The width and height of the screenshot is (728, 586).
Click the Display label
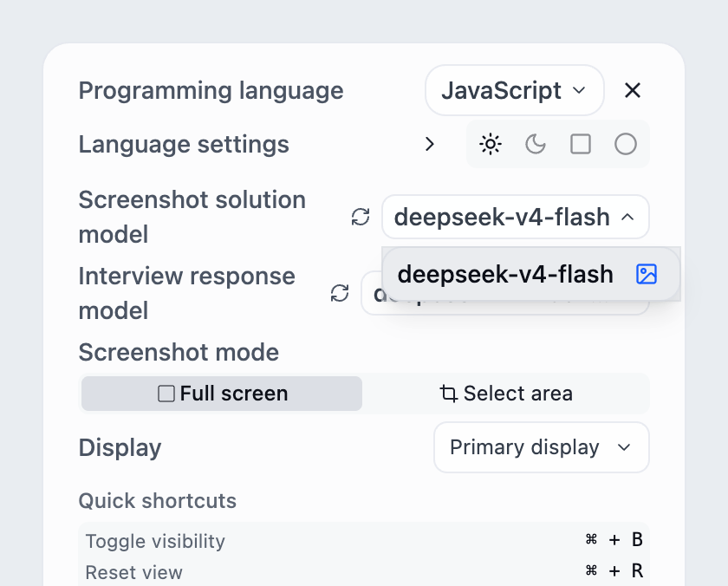point(120,448)
